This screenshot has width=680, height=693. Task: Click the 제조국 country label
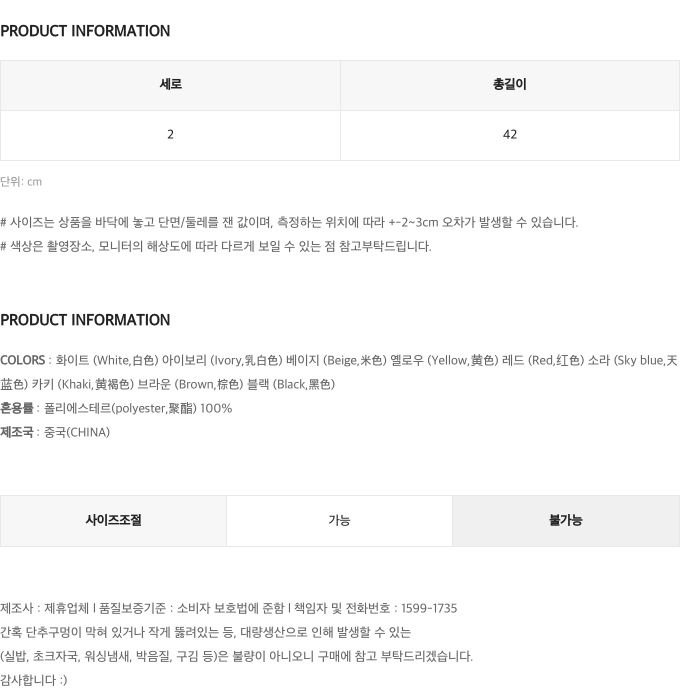[x=17, y=432]
